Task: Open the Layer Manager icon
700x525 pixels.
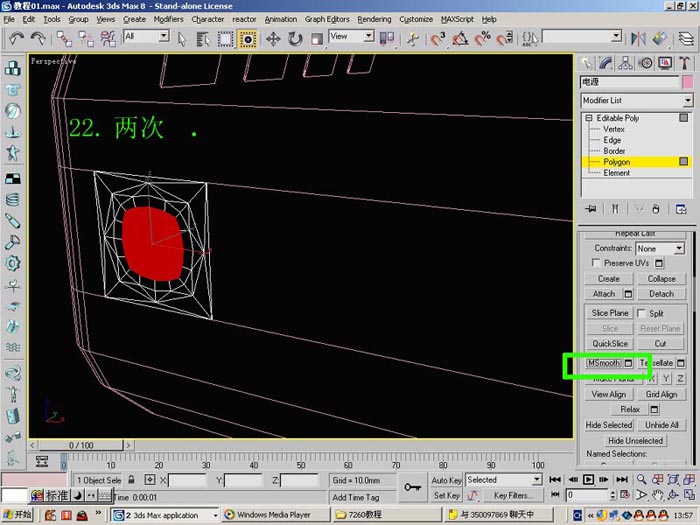Action: [x=686, y=39]
